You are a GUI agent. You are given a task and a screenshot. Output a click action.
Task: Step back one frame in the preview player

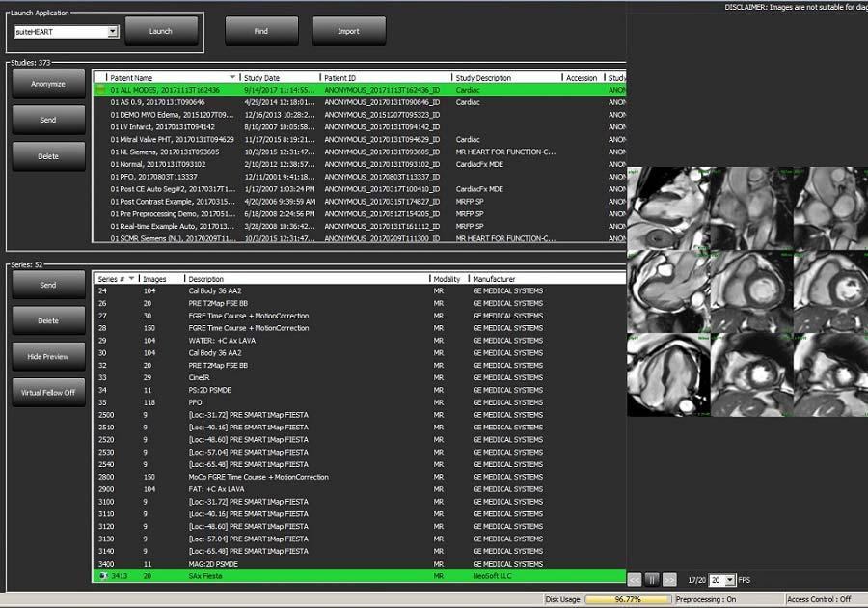tap(635, 580)
